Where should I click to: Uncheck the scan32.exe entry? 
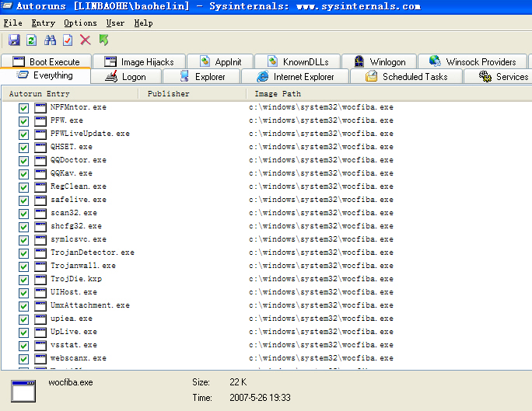(23, 214)
